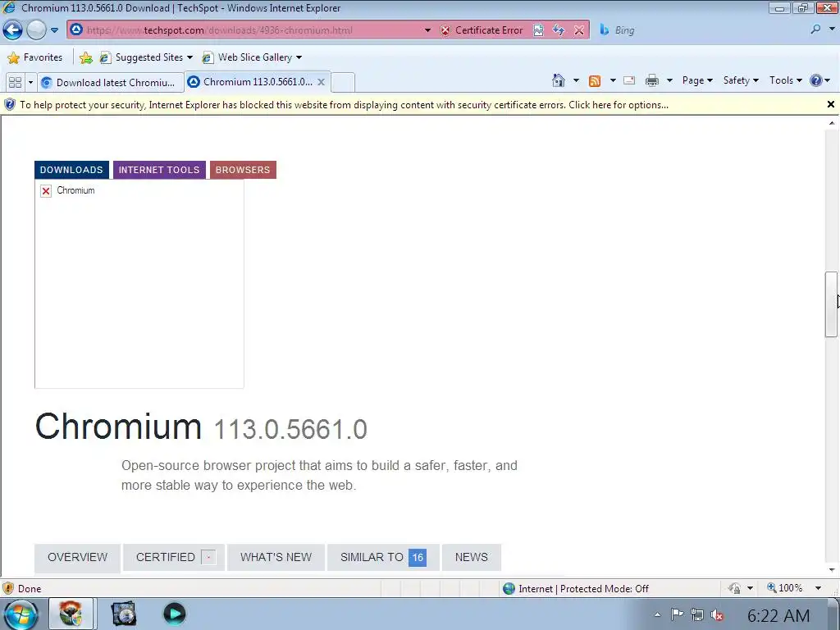Open the SIMILAR TO 16 section tab
Viewport: 840px width, 630px height.
tap(383, 558)
